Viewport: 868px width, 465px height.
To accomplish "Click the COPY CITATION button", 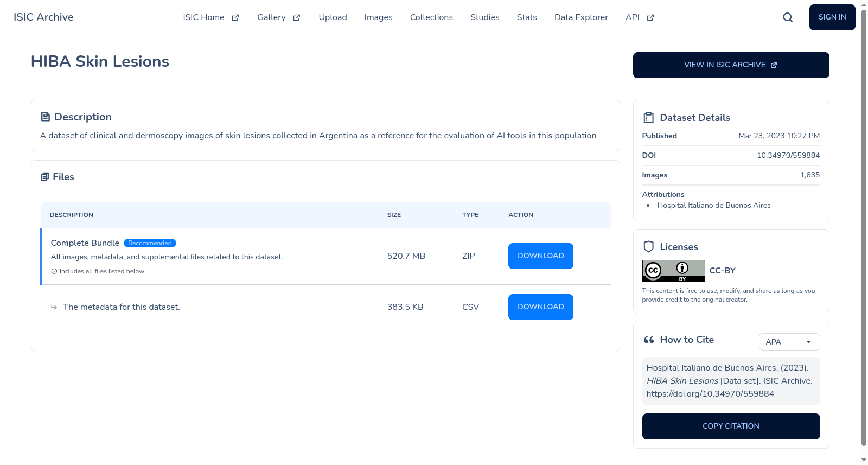I will pos(731,426).
